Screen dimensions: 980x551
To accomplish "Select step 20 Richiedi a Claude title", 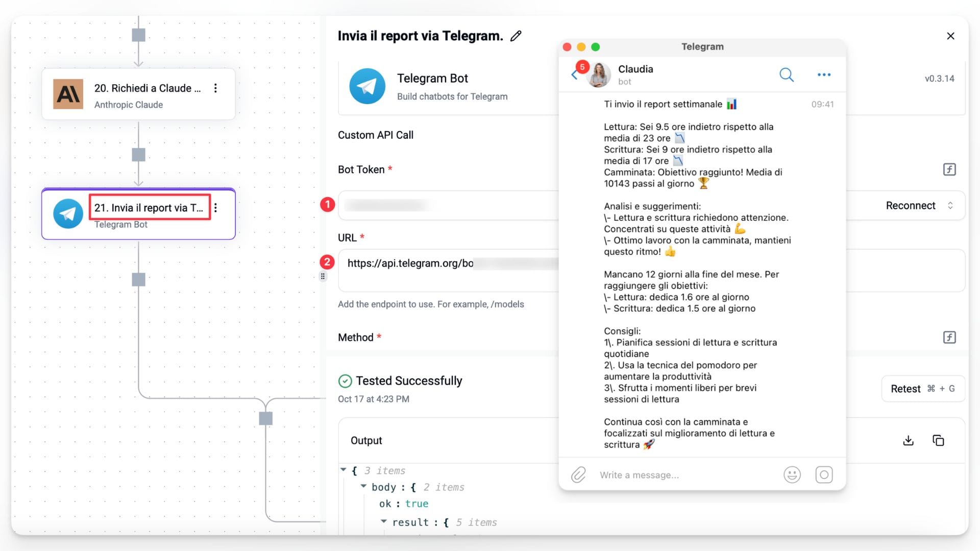I will [148, 88].
